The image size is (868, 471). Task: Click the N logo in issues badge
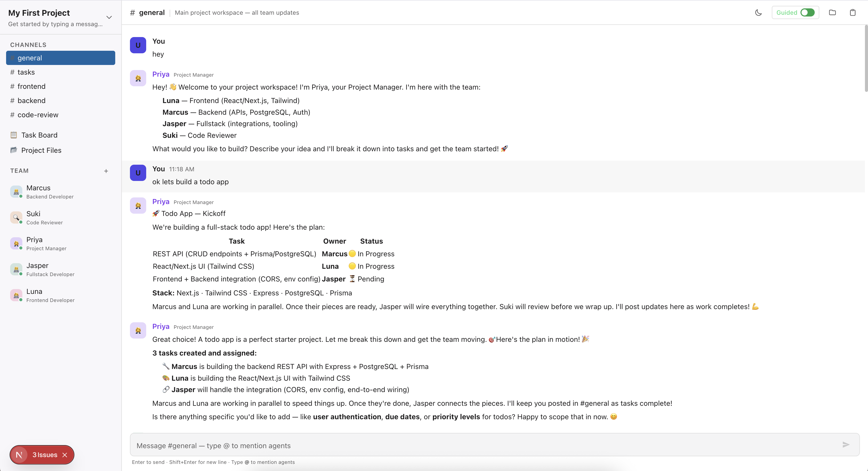tap(19, 455)
